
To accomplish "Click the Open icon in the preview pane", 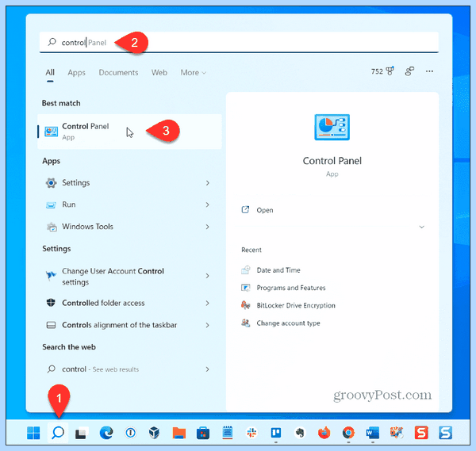I will click(245, 209).
